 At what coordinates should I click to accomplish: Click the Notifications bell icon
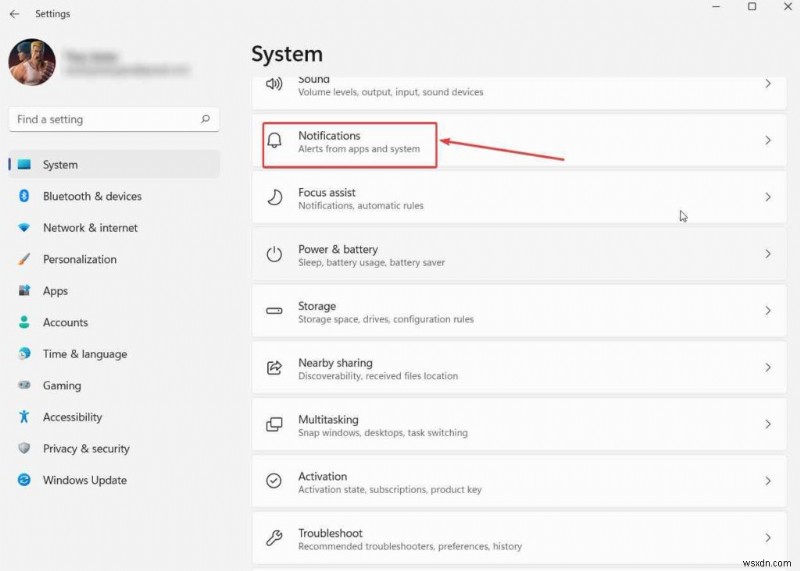[x=274, y=140]
